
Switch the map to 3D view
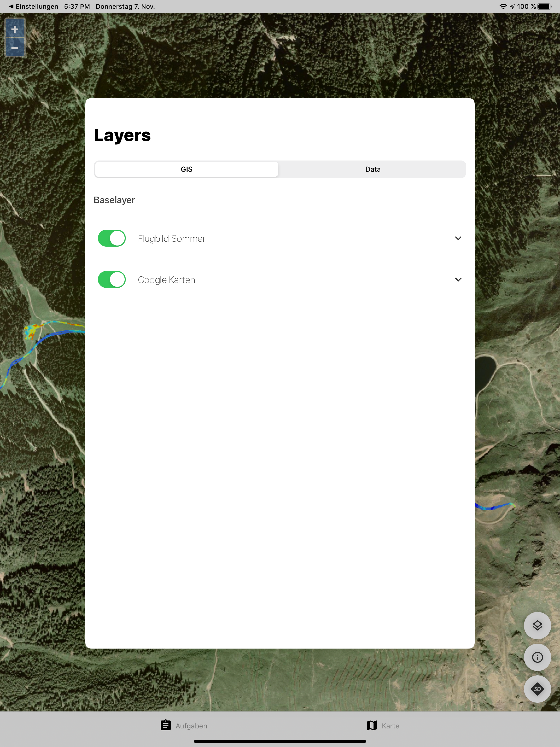537,688
